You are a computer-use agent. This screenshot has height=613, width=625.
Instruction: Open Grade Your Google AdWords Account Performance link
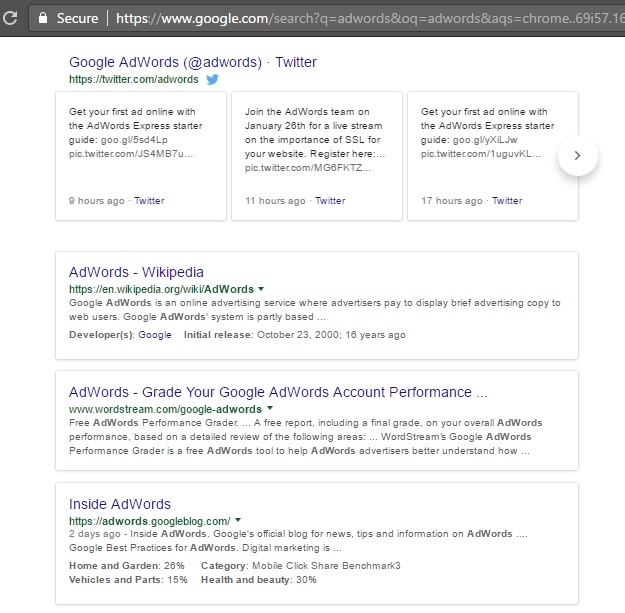point(278,392)
